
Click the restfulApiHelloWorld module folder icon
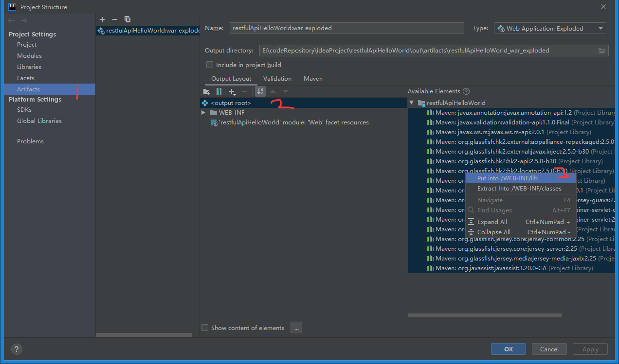click(422, 103)
